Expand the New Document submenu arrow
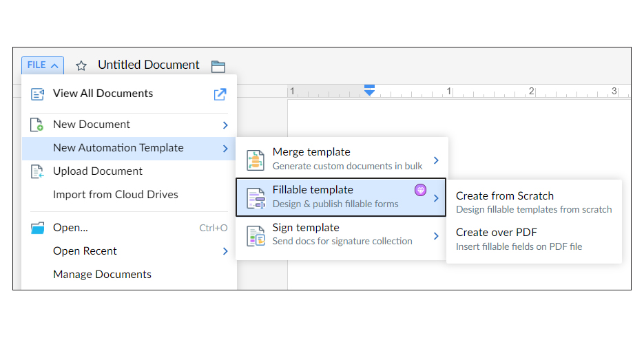 pyautogui.click(x=225, y=125)
